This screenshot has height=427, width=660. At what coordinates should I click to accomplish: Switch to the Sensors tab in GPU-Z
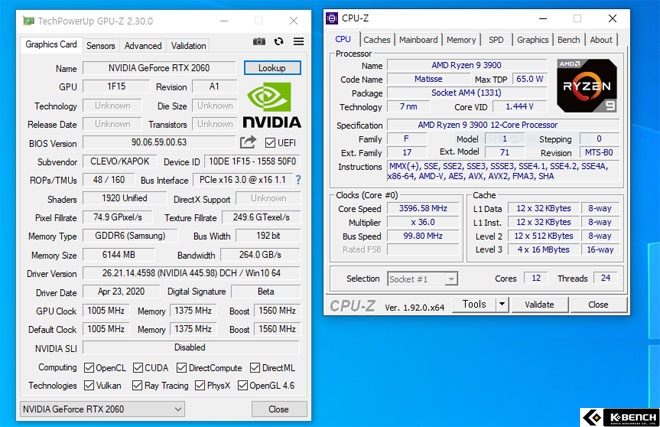(101, 45)
